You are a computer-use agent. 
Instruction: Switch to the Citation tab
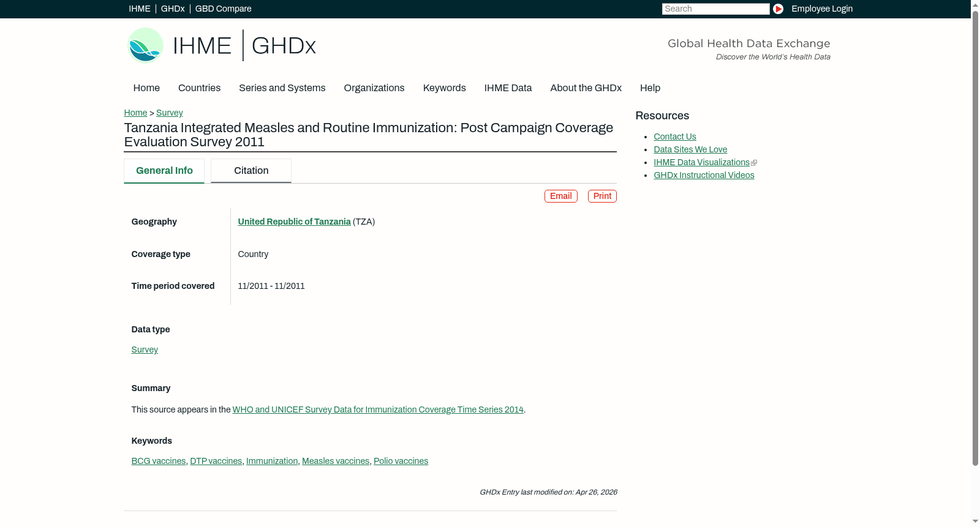pyautogui.click(x=251, y=171)
